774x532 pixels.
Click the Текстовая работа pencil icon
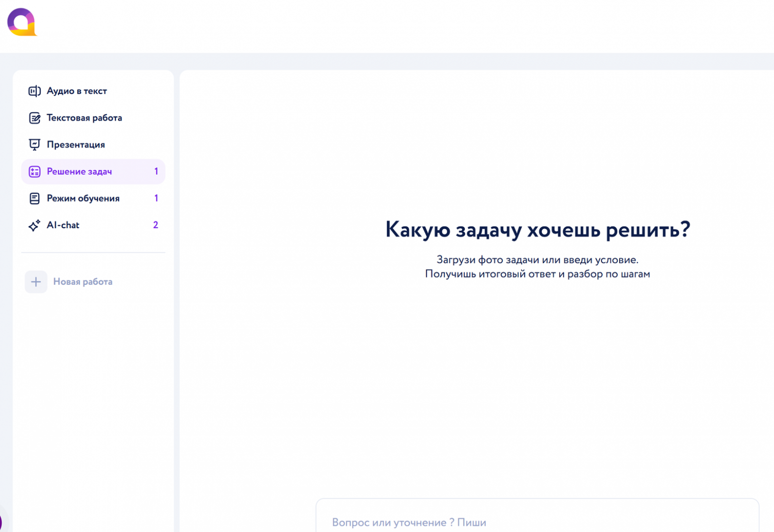click(34, 118)
